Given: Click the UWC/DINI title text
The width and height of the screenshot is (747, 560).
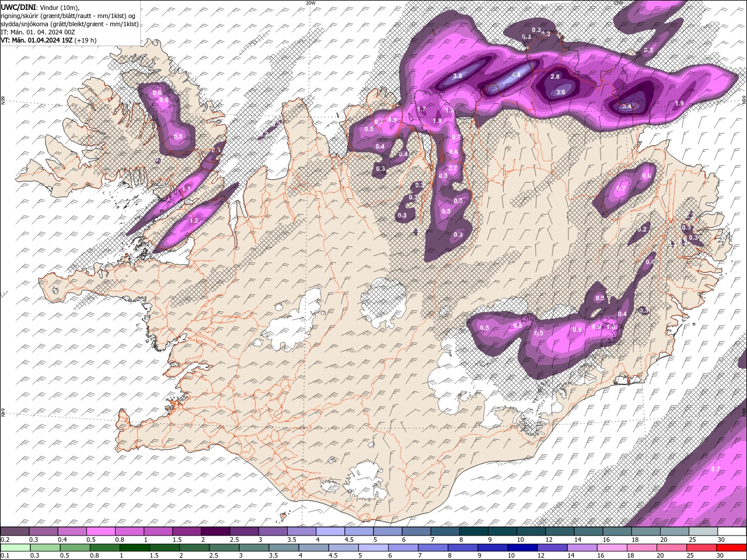Looking at the screenshot, I should tap(18, 7).
